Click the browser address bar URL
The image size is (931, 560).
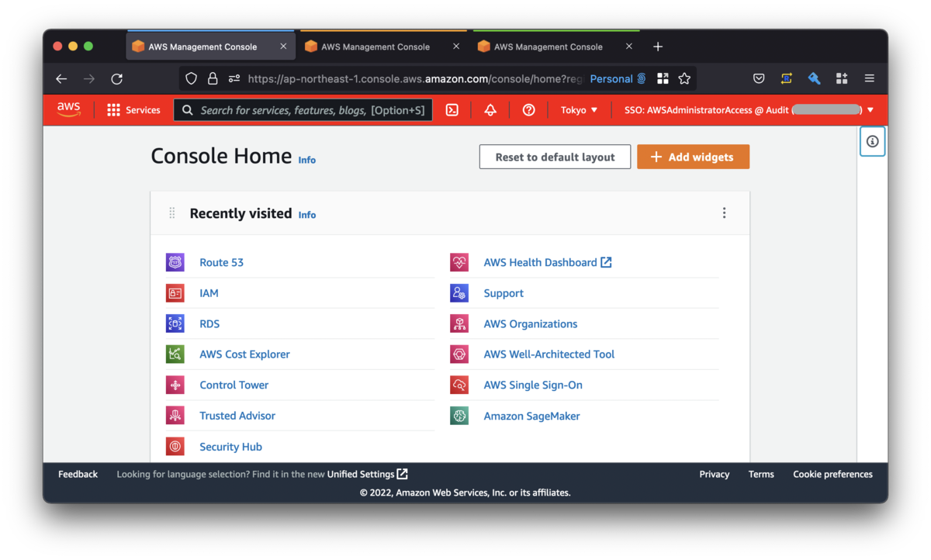click(415, 78)
